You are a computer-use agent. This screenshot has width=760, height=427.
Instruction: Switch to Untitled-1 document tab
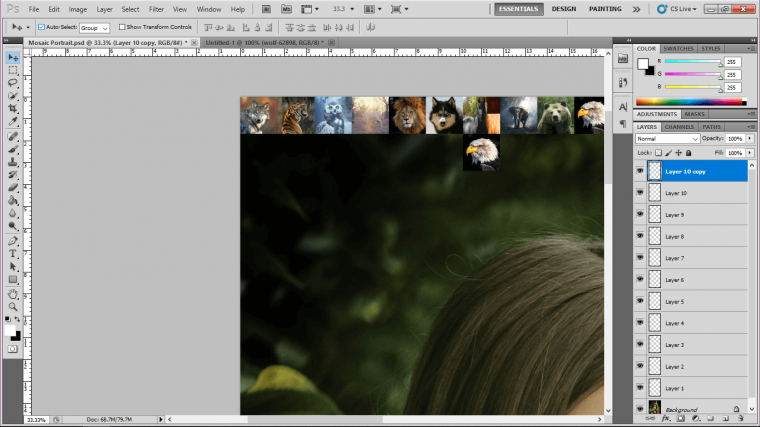tap(265, 43)
